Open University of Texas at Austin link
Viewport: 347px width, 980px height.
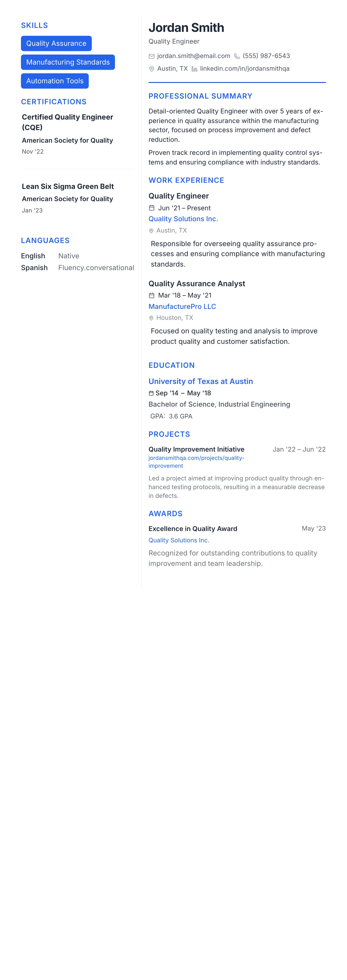[201, 382]
